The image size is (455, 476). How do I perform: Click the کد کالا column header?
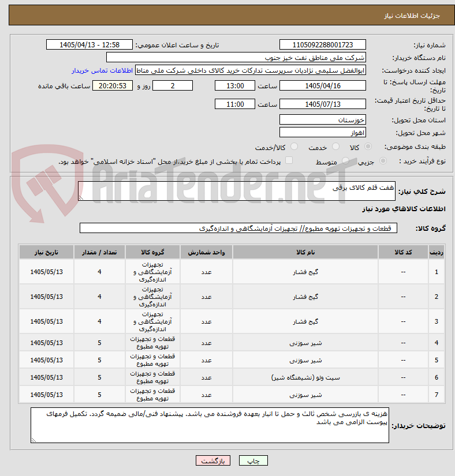coord(403,252)
